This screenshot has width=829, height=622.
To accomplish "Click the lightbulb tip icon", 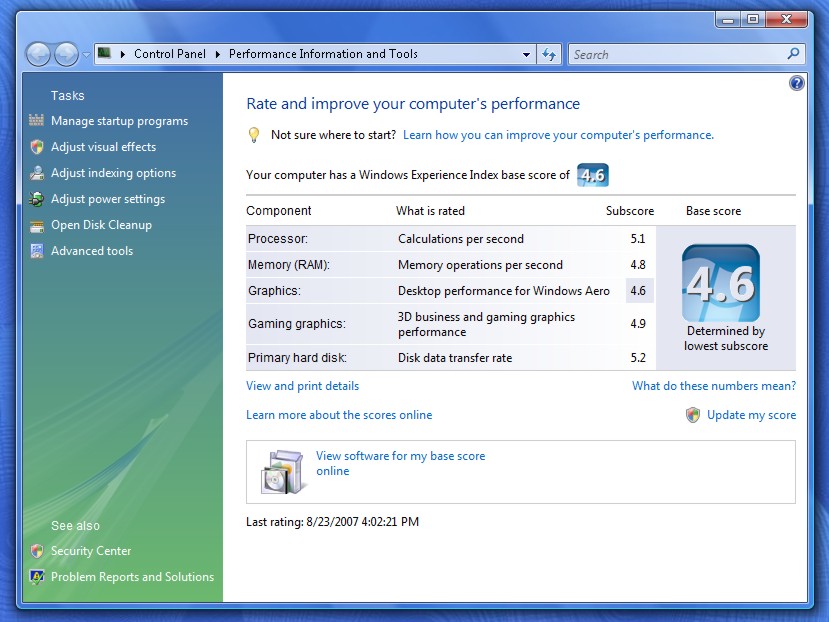I will [254, 135].
